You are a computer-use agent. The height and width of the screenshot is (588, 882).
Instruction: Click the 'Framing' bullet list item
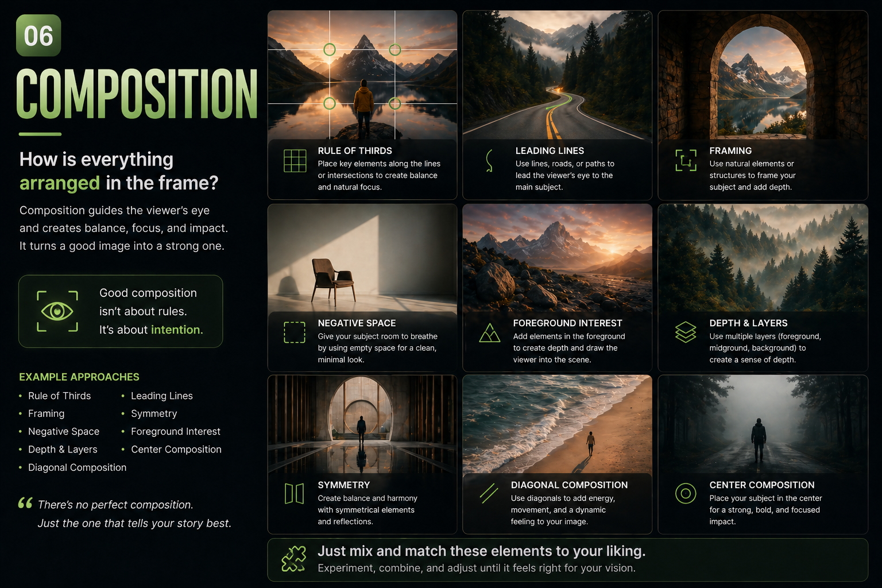pos(46,413)
